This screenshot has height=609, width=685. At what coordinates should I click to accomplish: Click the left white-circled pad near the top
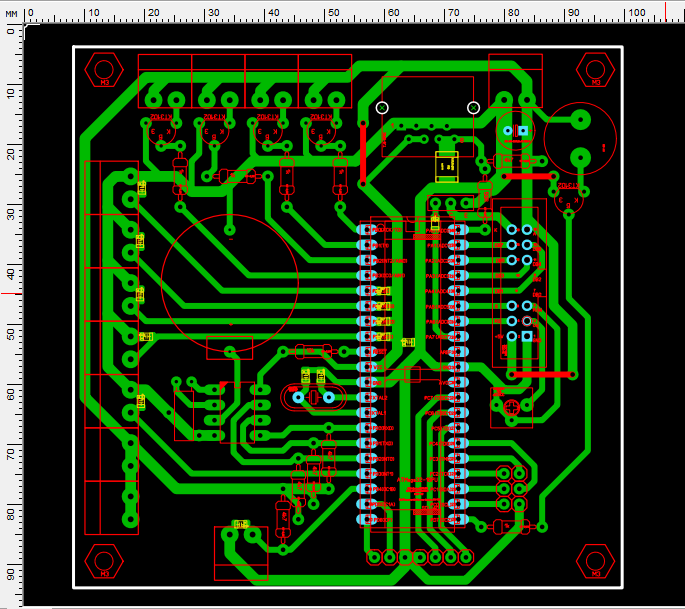[x=382, y=107]
